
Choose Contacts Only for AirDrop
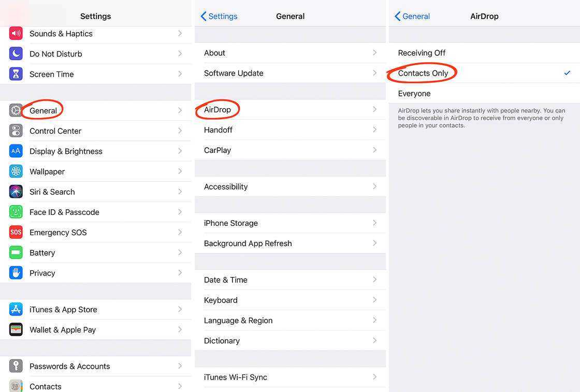pos(423,73)
